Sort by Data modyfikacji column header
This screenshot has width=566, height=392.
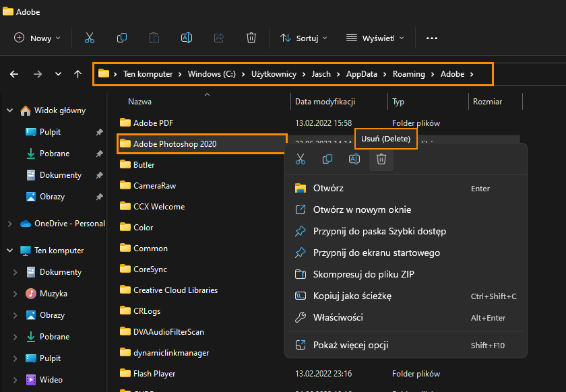coord(325,102)
